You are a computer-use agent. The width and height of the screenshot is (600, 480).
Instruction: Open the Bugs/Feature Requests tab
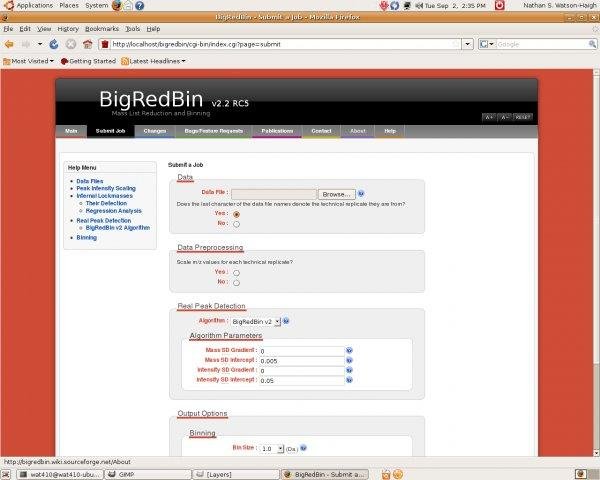pyautogui.click(x=214, y=131)
